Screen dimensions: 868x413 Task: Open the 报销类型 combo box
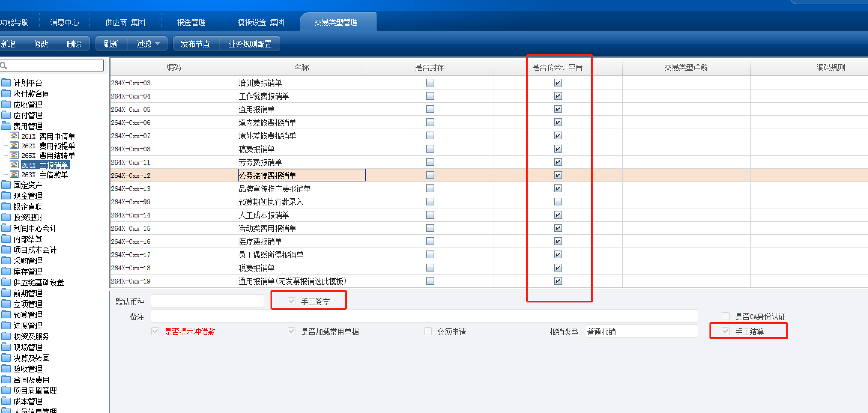[x=641, y=331]
